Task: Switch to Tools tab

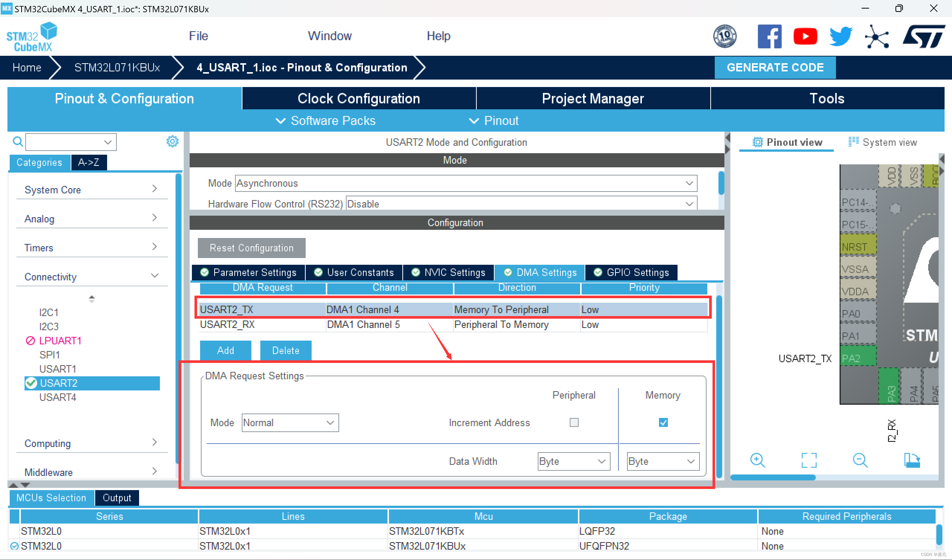Action: pos(827,98)
